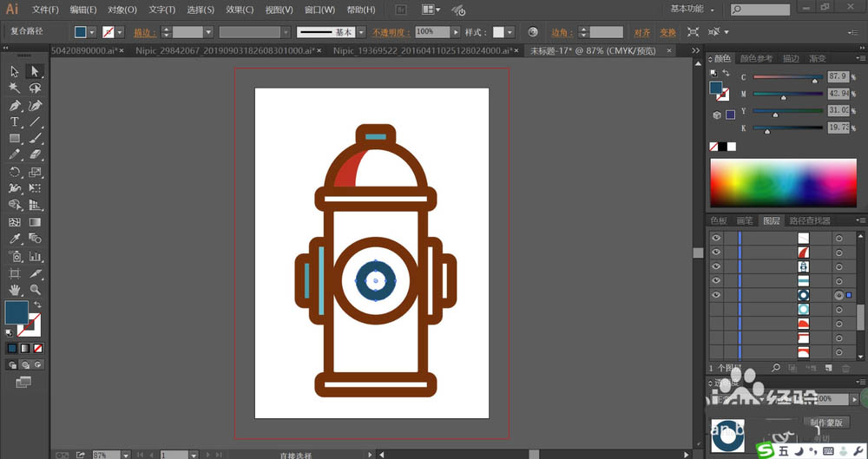
Task: Open the 不透明度 opacity link
Action: click(x=391, y=33)
